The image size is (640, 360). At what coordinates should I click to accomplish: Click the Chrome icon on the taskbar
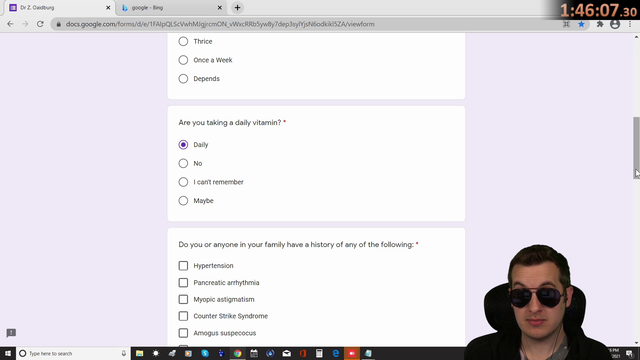pyautogui.click(x=238, y=353)
